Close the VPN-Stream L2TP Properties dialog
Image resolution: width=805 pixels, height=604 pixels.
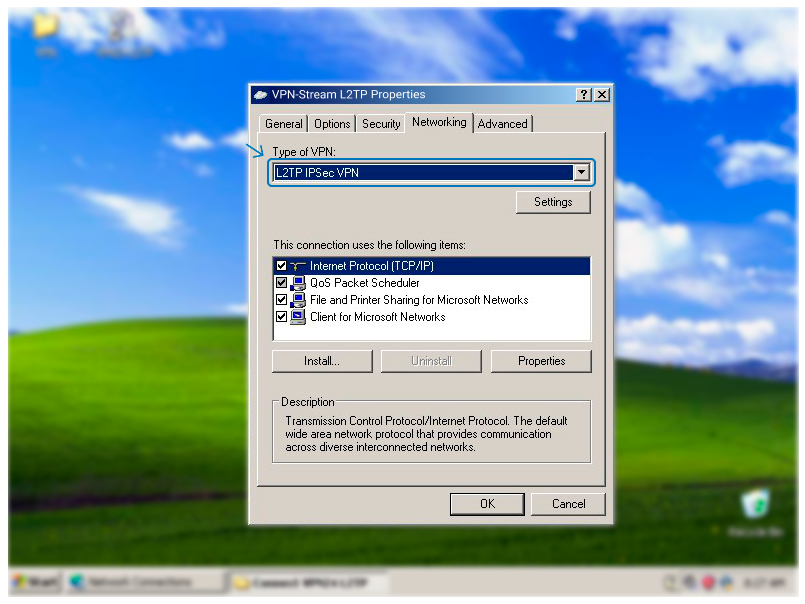[602, 95]
